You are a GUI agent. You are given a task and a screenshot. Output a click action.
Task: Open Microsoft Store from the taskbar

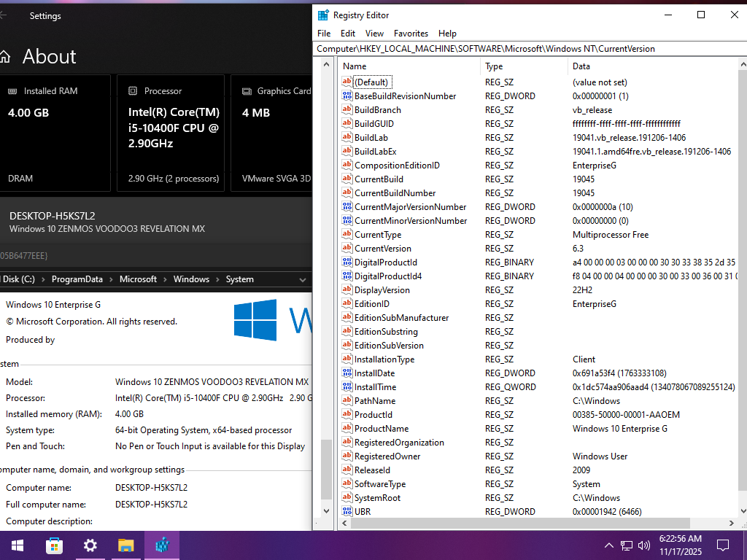pyautogui.click(x=54, y=545)
